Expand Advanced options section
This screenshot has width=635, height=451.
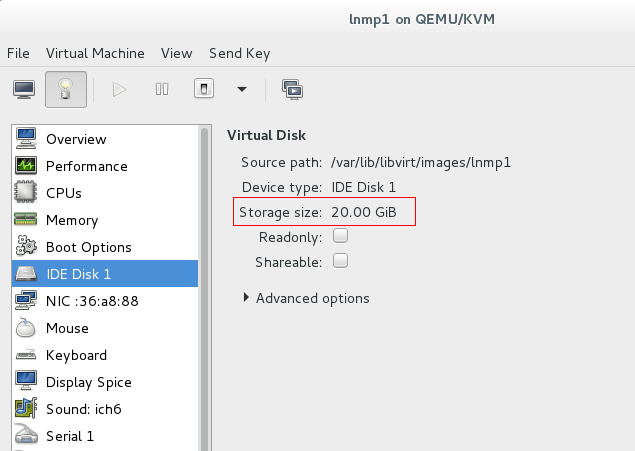307,298
